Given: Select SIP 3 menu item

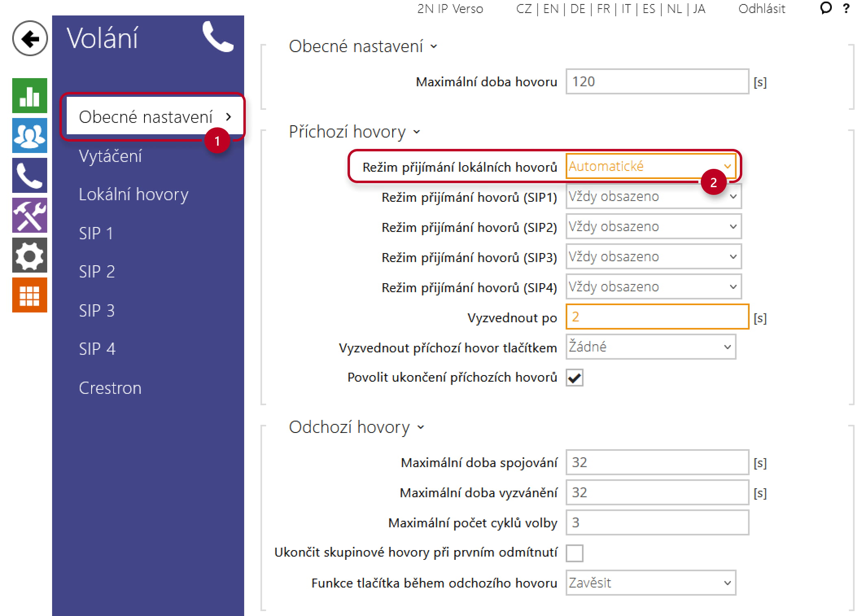Looking at the screenshot, I should [97, 310].
